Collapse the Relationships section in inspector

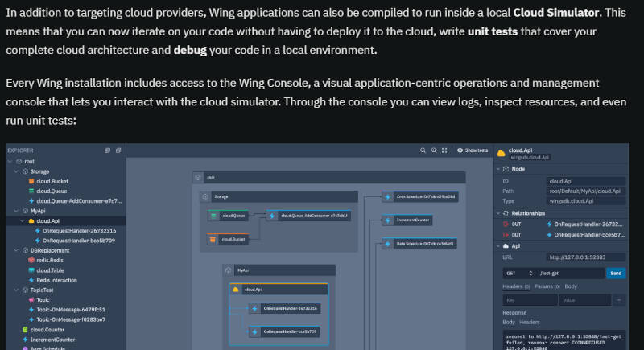pyautogui.click(x=498, y=213)
